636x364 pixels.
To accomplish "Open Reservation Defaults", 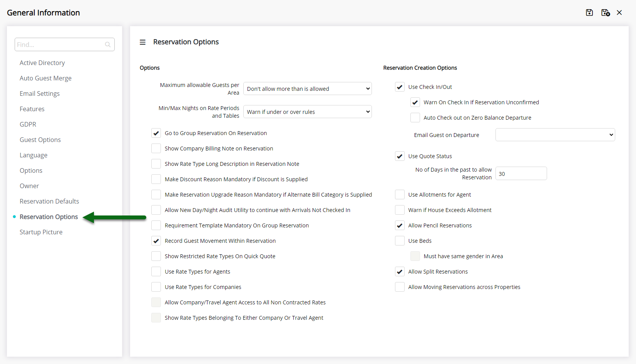I will 49,201.
